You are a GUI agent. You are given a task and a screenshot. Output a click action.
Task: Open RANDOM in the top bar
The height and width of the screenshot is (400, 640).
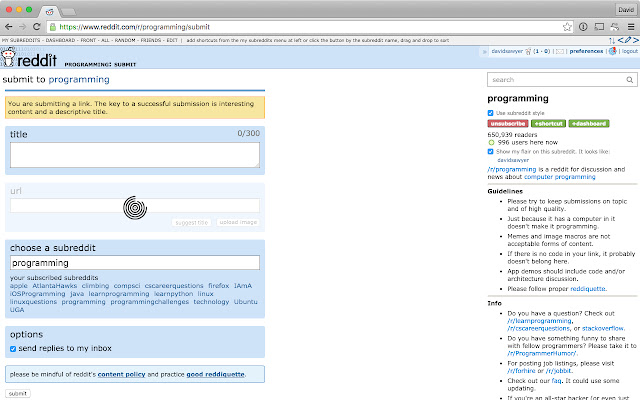point(125,40)
